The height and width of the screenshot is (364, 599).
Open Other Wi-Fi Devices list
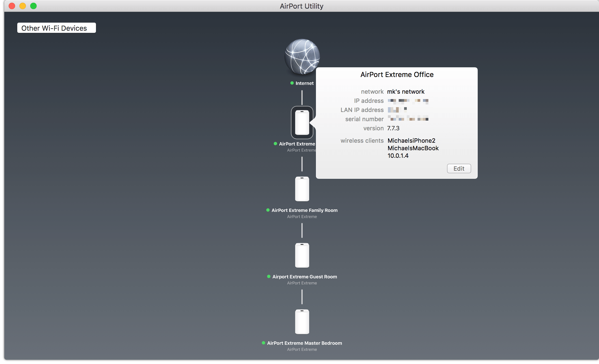(56, 28)
